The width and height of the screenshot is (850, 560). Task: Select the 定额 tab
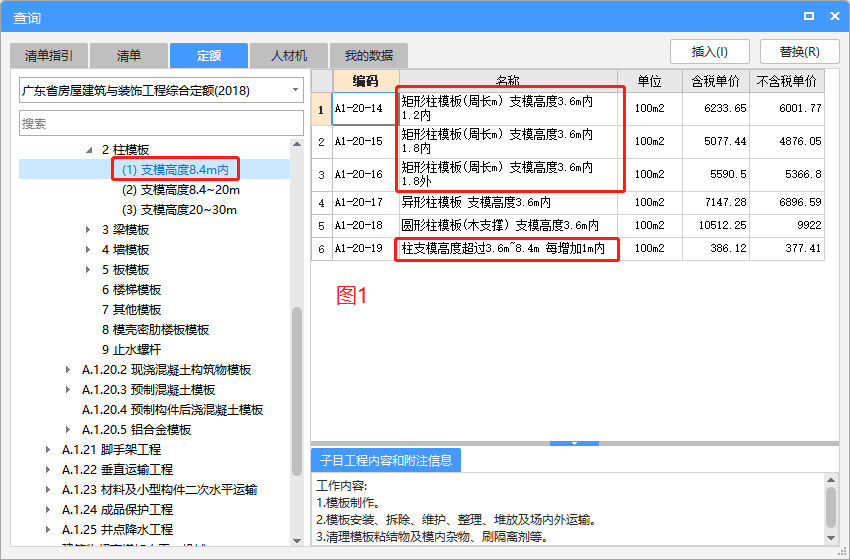[x=209, y=55]
